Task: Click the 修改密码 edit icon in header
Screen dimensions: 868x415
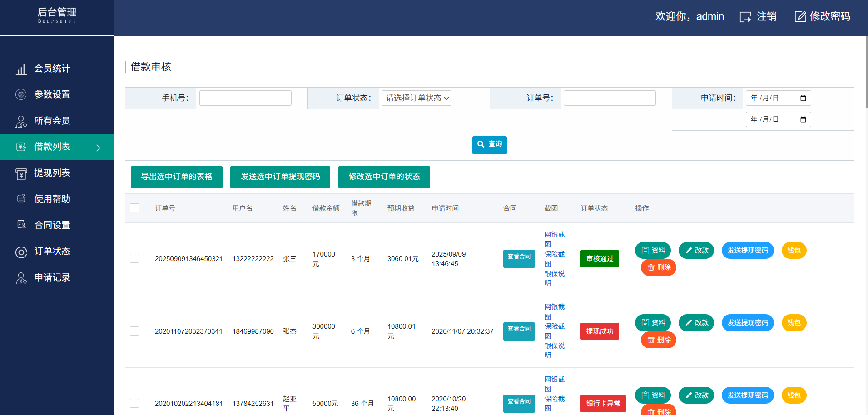Action: coord(800,17)
